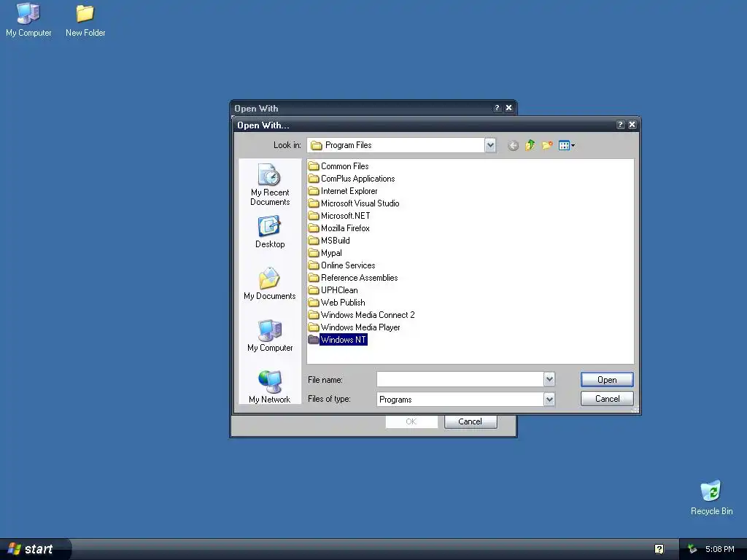The width and height of the screenshot is (747, 560).
Task: Select the ComPlus Applications folder icon
Action: [313, 179]
